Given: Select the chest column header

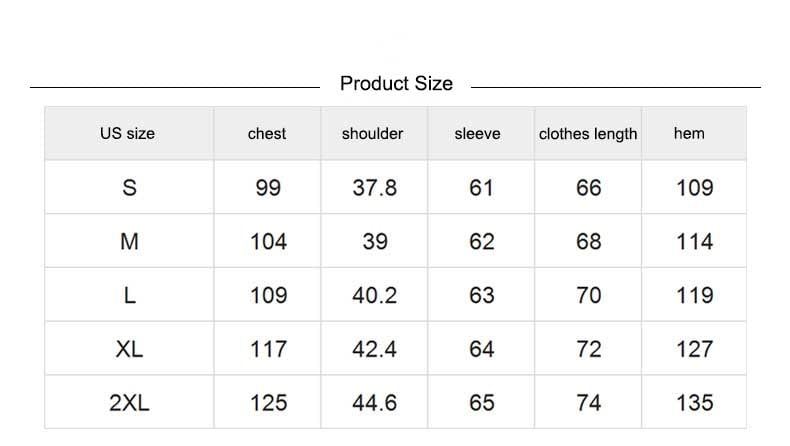Looking at the screenshot, I should pyautogui.click(x=267, y=133).
